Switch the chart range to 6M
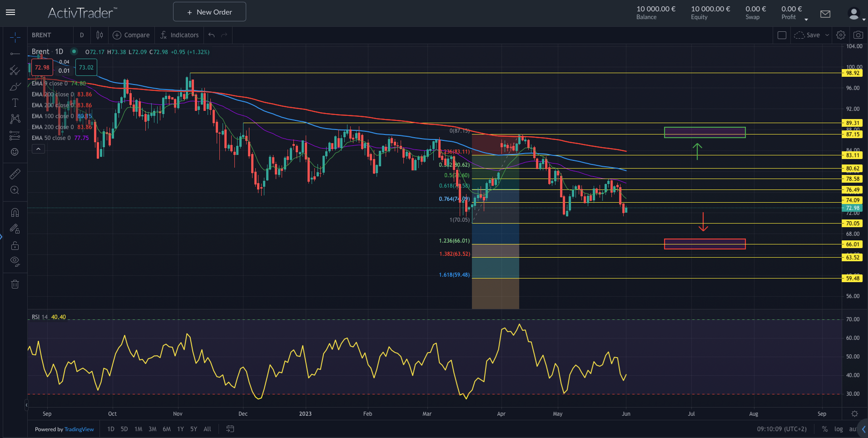Viewport: 868px width, 438px height. tap(166, 429)
